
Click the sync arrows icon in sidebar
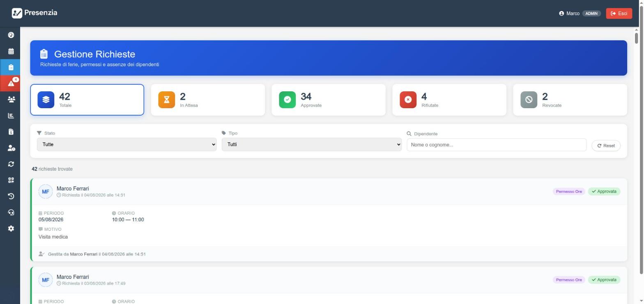tap(11, 164)
